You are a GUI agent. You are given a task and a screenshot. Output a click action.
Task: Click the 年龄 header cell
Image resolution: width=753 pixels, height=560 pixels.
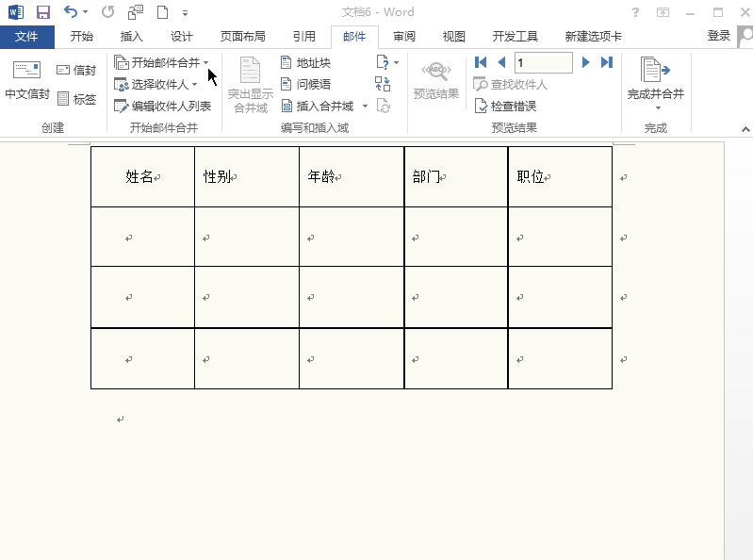click(352, 176)
